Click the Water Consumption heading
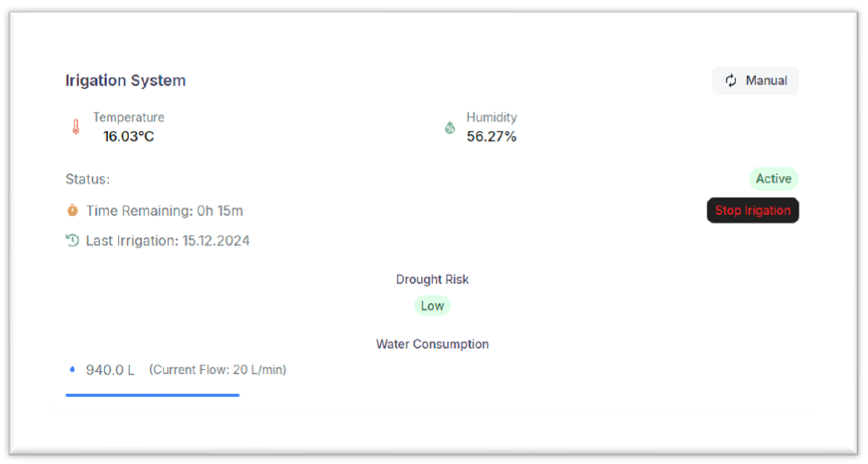868x464 pixels. tap(432, 344)
